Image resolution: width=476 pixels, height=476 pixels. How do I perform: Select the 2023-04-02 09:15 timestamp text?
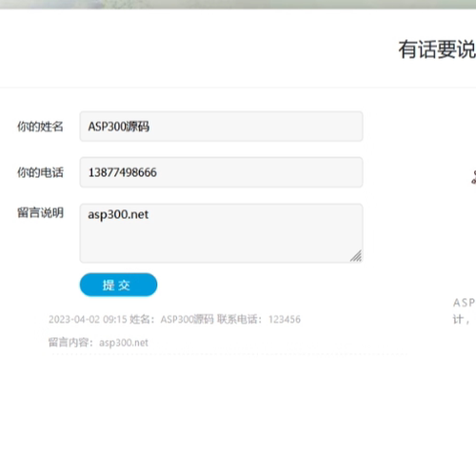(x=88, y=319)
